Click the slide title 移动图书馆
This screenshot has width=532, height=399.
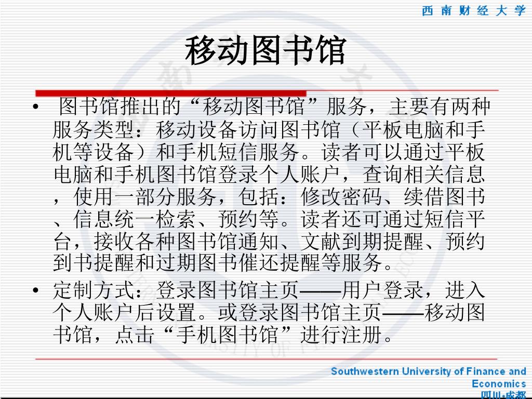click(265, 51)
